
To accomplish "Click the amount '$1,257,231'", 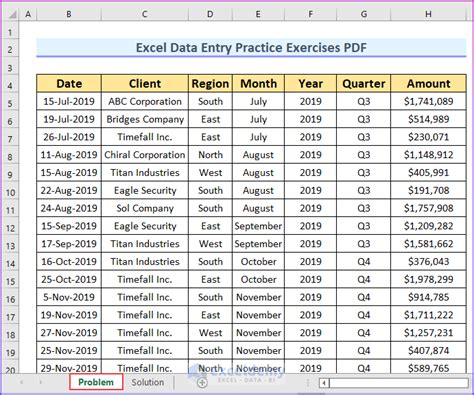I will [428, 333].
